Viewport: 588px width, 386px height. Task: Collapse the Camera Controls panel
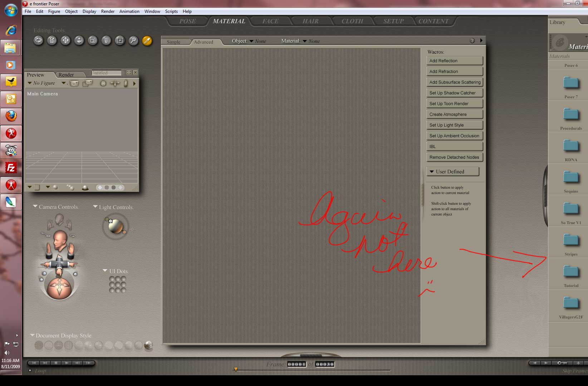(x=35, y=207)
